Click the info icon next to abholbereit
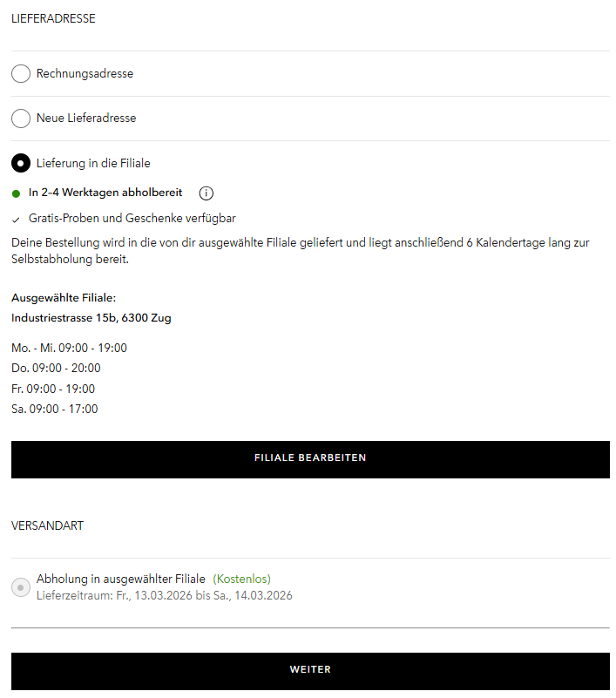 [206, 193]
